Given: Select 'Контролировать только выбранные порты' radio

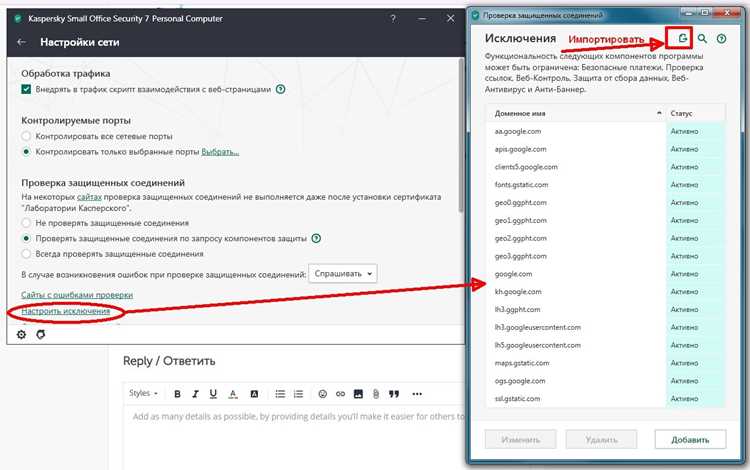Looking at the screenshot, I should pyautogui.click(x=26, y=152).
